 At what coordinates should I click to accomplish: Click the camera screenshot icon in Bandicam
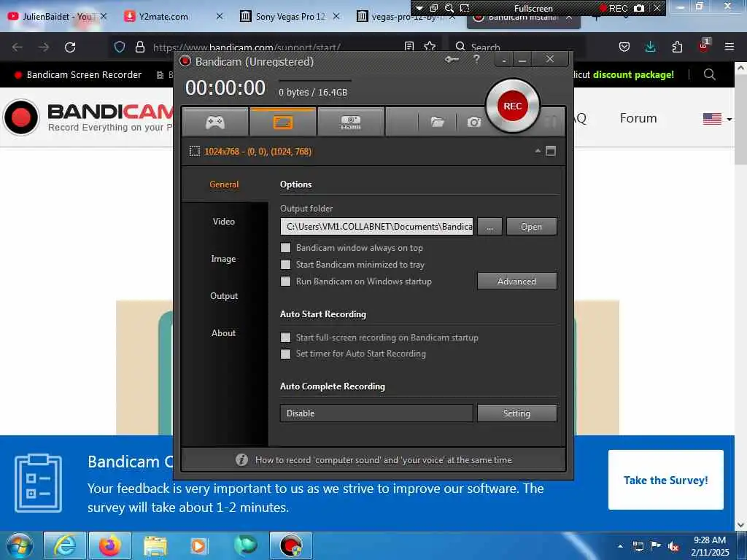tap(473, 122)
